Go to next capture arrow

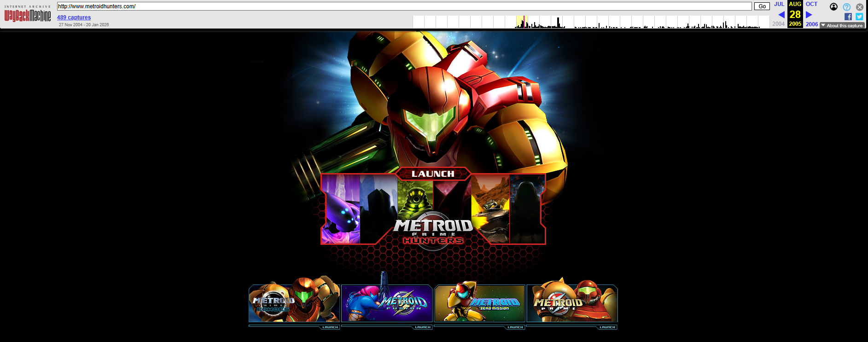tap(809, 15)
